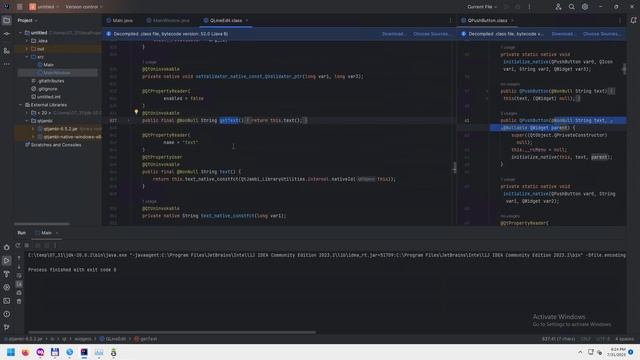Open Search Everywhere magnifier
640x360 pixels.
(x=571, y=7)
